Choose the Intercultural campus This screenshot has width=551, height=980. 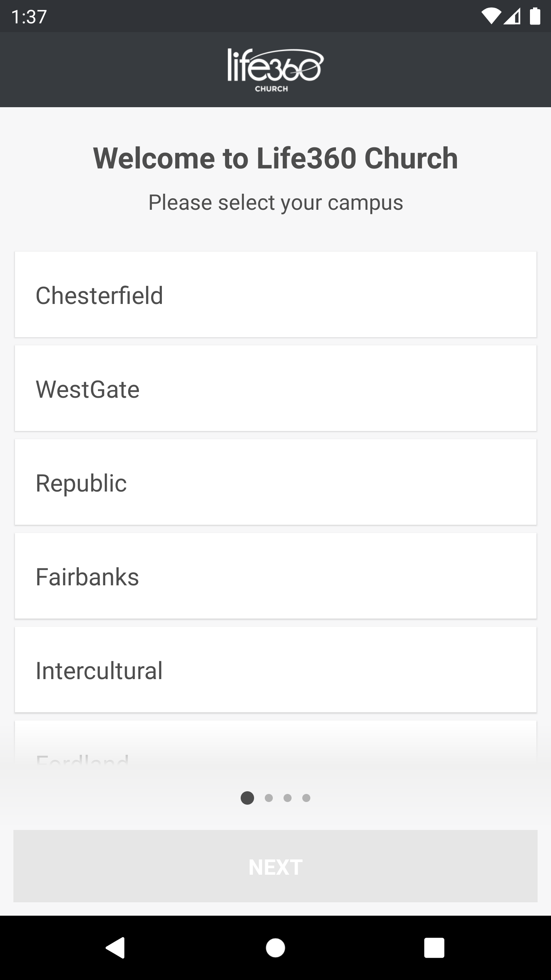click(275, 670)
